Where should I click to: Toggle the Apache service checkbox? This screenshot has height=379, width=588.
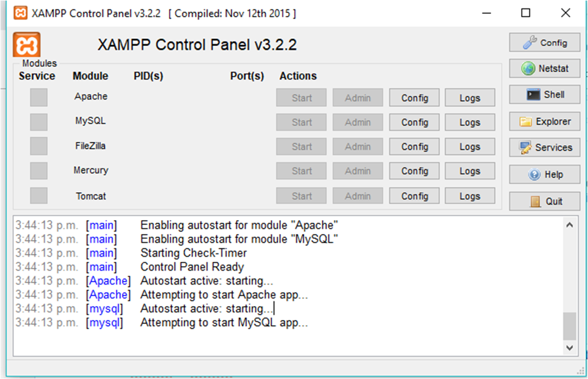(x=38, y=97)
